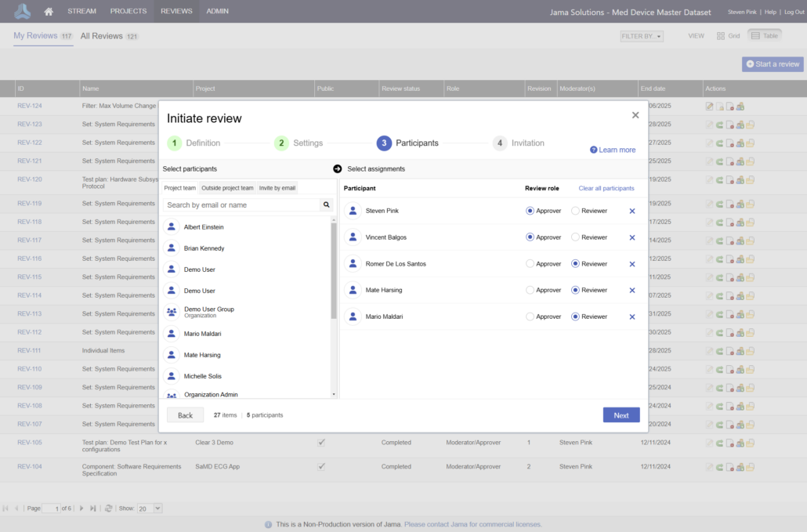Image resolution: width=807 pixels, height=532 pixels.
Task: Go to step 2 Settings in wizard
Action: tap(298, 143)
